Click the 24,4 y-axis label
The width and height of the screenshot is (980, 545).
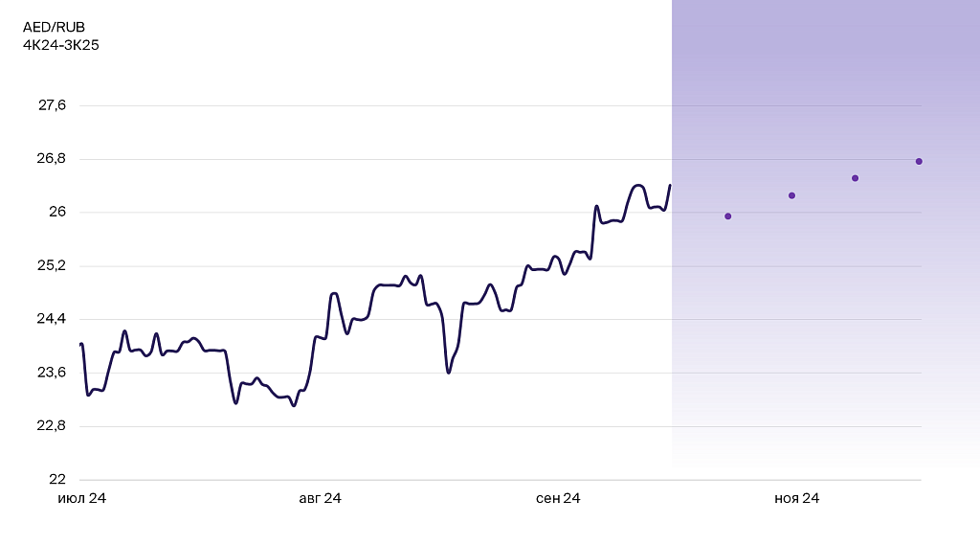53,319
